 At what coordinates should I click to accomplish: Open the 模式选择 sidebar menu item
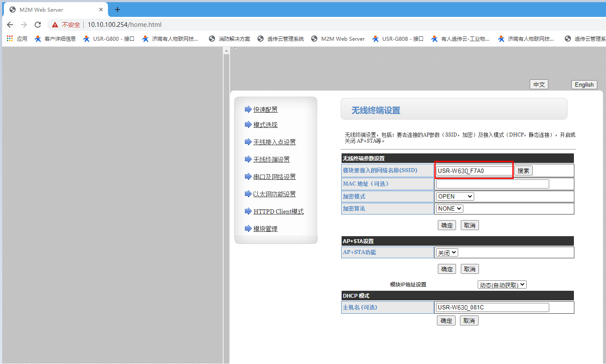point(265,125)
